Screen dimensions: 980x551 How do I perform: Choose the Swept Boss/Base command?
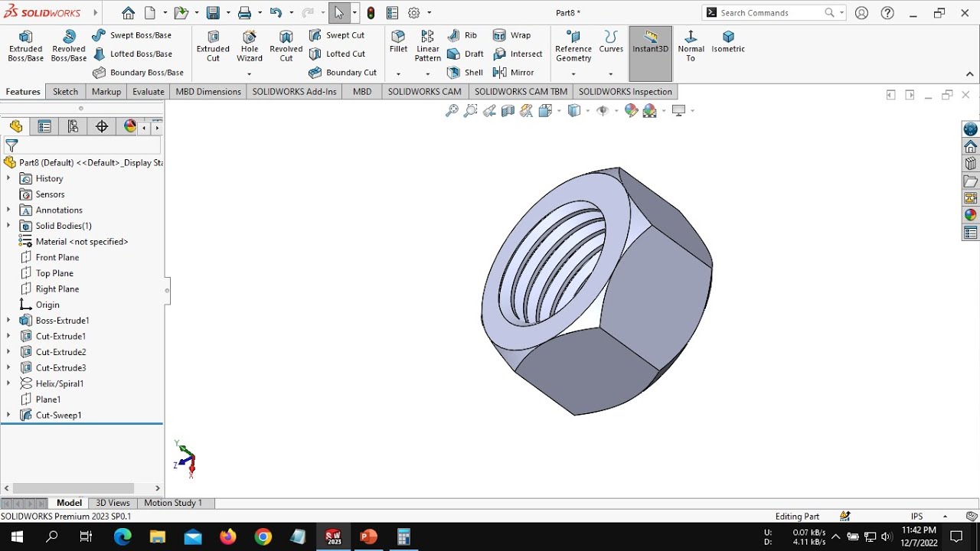point(132,35)
